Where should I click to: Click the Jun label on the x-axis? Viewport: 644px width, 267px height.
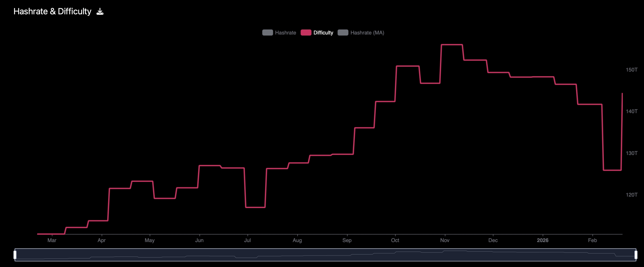click(x=199, y=240)
